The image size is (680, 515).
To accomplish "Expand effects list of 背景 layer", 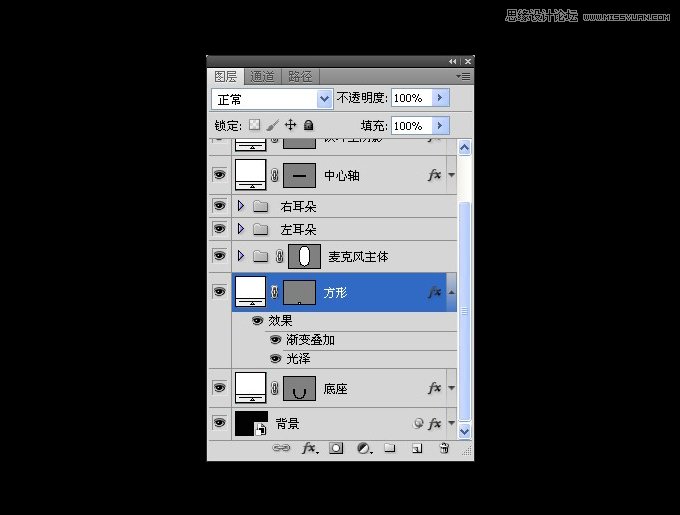I will [x=451, y=423].
